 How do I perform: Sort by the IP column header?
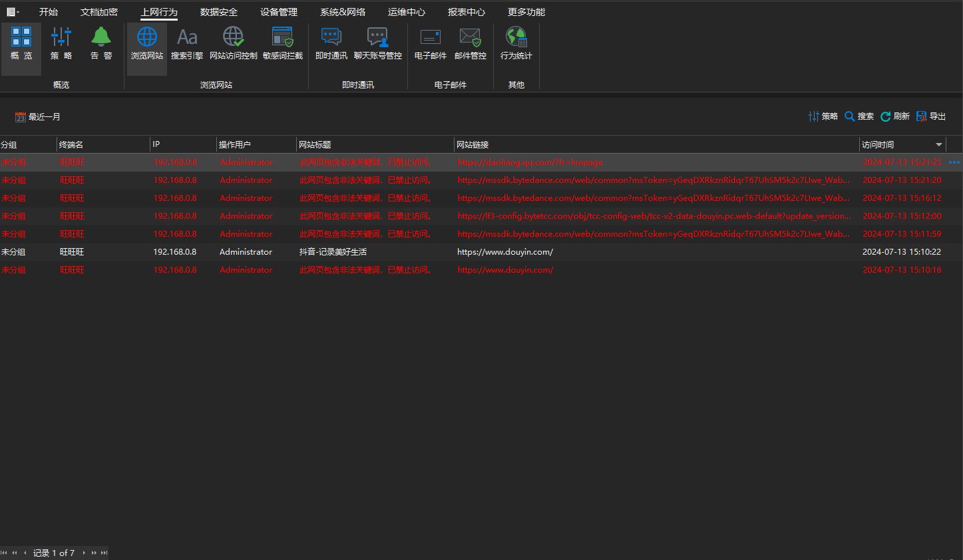tap(184, 144)
